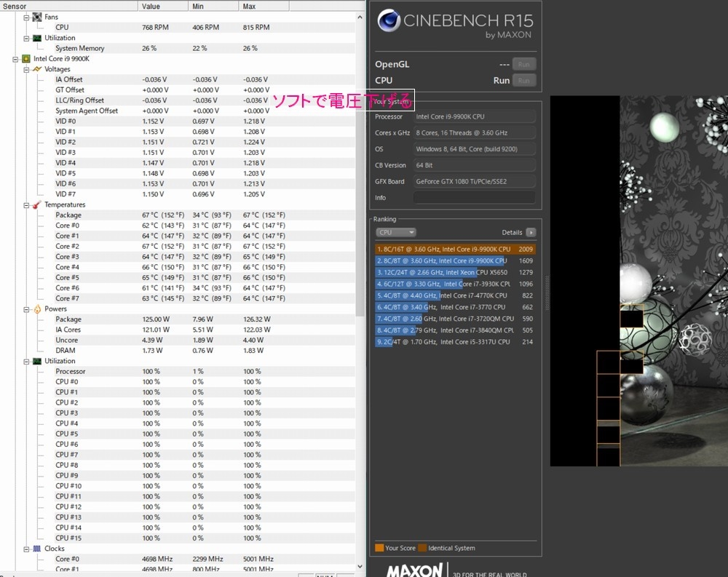Collapse the Temperatures tree node
728x577 pixels.
pyautogui.click(x=26, y=204)
